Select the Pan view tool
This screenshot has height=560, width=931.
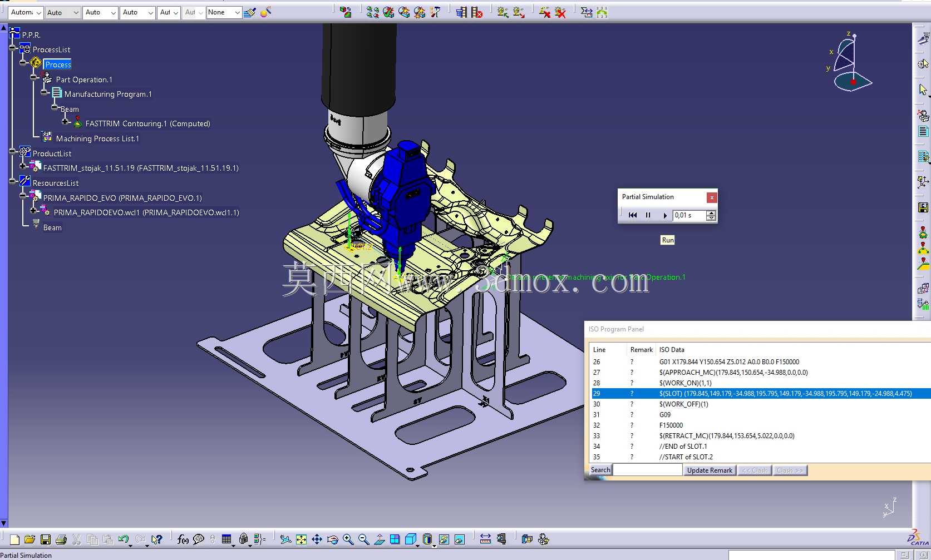(x=317, y=539)
